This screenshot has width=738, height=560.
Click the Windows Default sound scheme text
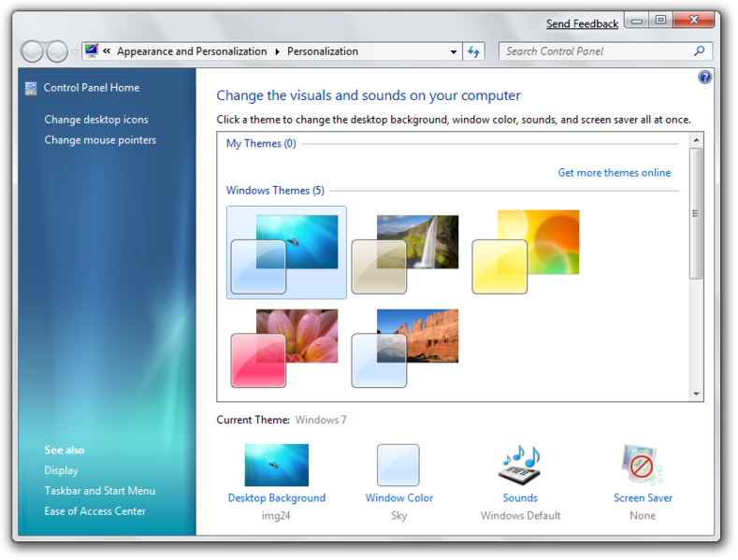pos(521,516)
